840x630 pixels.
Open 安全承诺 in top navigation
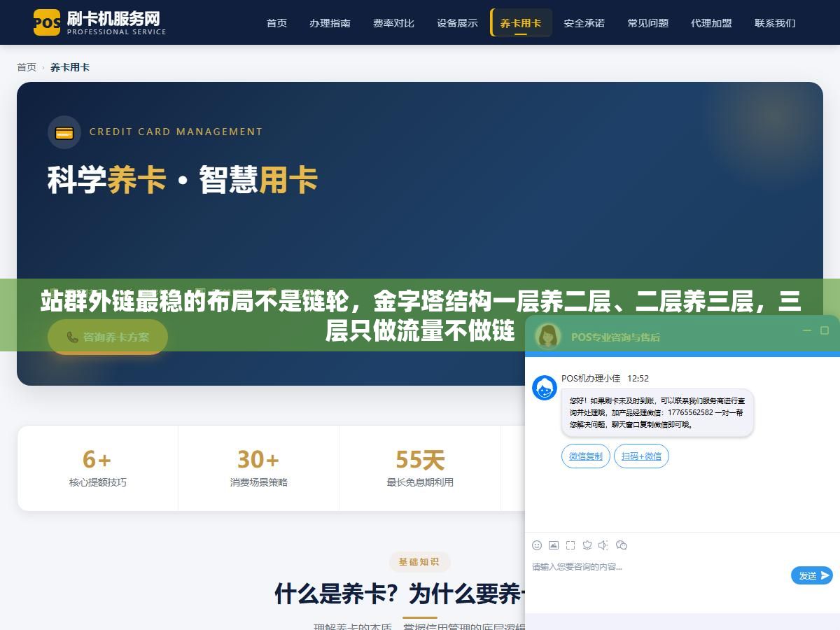[584, 23]
